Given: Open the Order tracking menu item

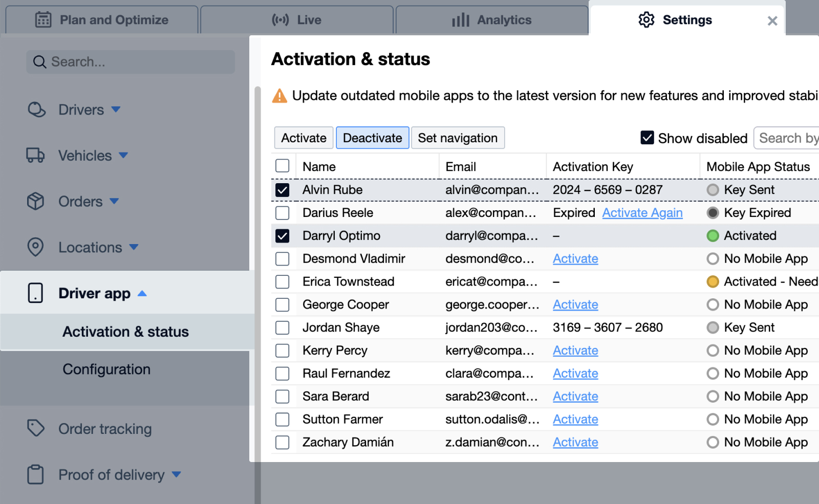Looking at the screenshot, I should tap(105, 429).
